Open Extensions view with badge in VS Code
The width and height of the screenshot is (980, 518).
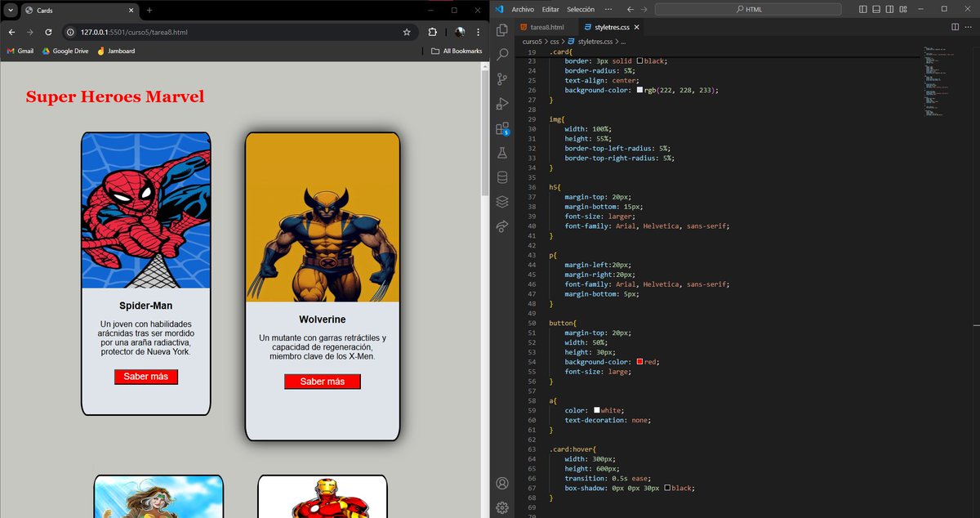(x=502, y=128)
